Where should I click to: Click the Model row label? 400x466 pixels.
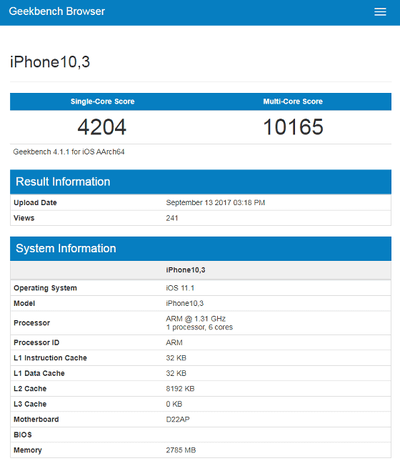click(x=24, y=303)
